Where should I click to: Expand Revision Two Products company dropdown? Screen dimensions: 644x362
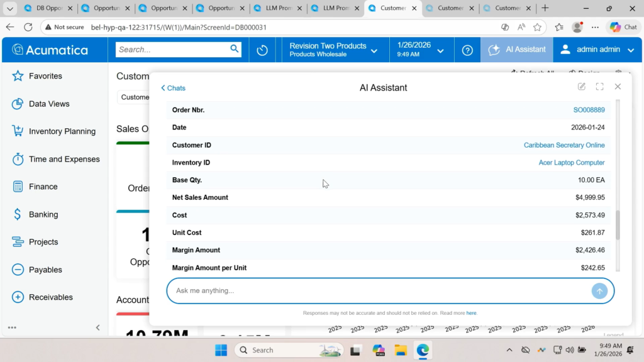[x=333, y=50]
